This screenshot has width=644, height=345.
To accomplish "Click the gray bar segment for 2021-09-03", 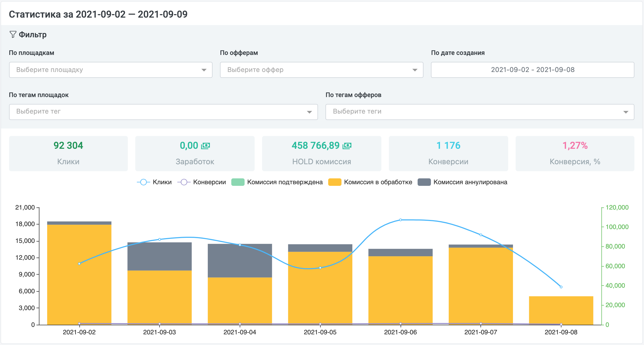I will [160, 256].
